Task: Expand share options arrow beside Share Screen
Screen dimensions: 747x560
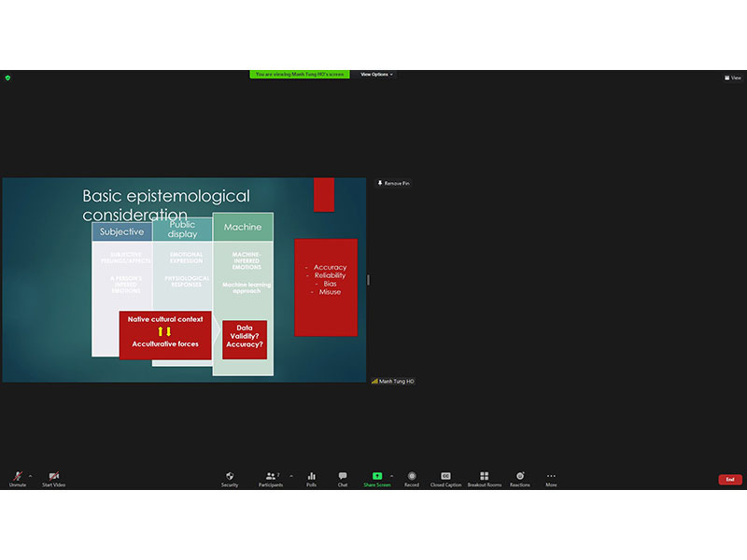Action: click(391, 475)
